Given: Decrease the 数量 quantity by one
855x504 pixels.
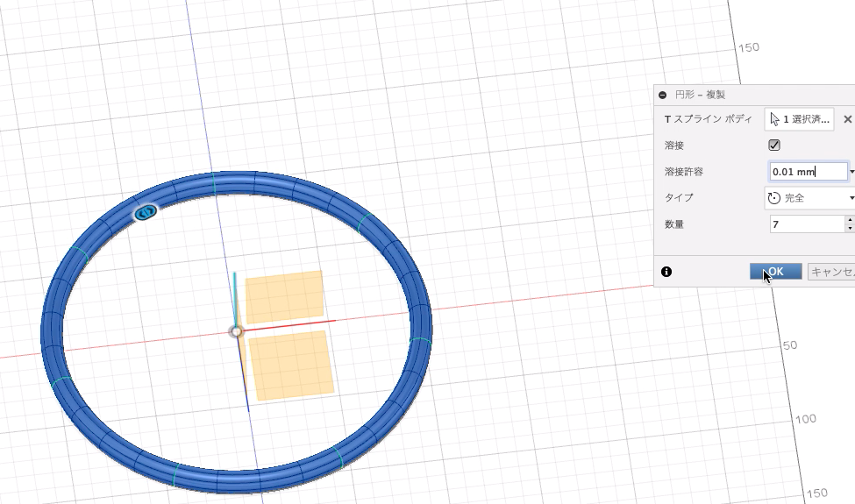Looking at the screenshot, I should 850,228.
